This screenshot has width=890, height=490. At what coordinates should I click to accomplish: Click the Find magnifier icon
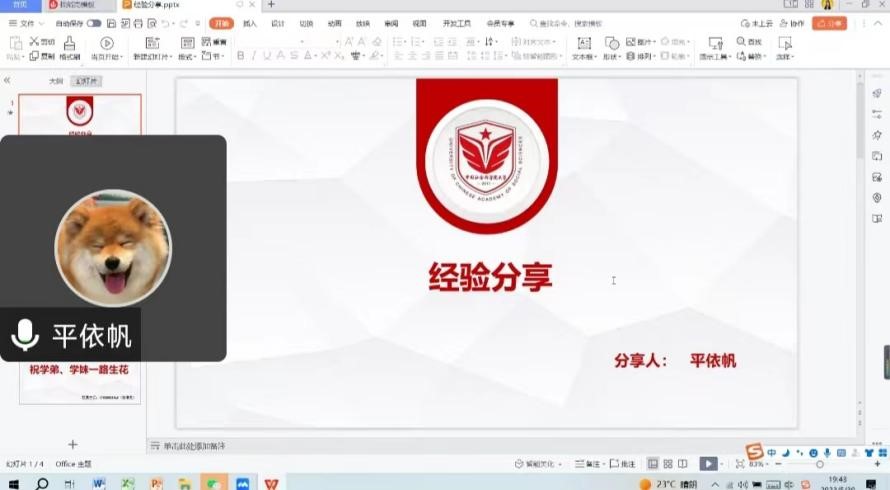741,41
